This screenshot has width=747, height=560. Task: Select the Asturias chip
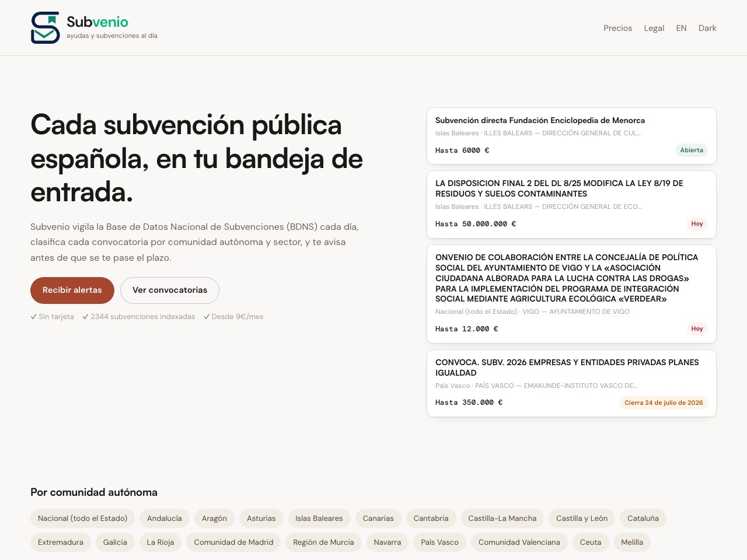tap(261, 519)
